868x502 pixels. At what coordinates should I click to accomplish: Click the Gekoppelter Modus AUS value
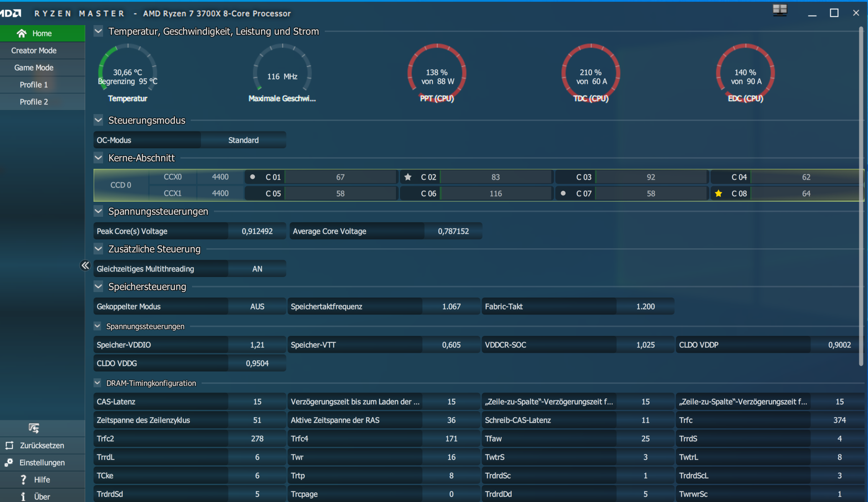click(x=257, y=307)
